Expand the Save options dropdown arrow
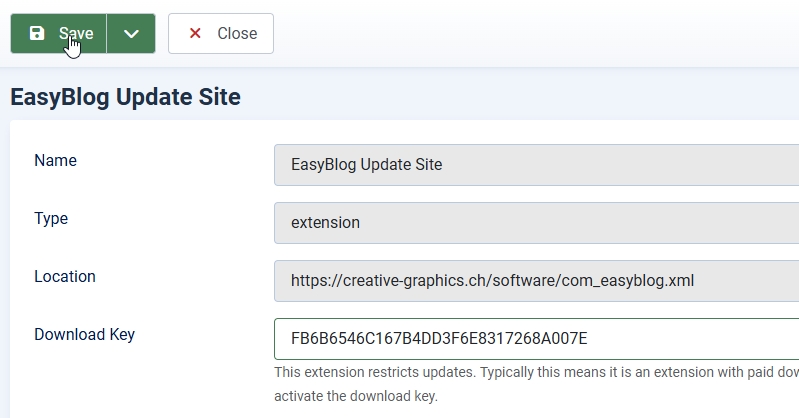799x418 pixels. (x=131, y=34)
